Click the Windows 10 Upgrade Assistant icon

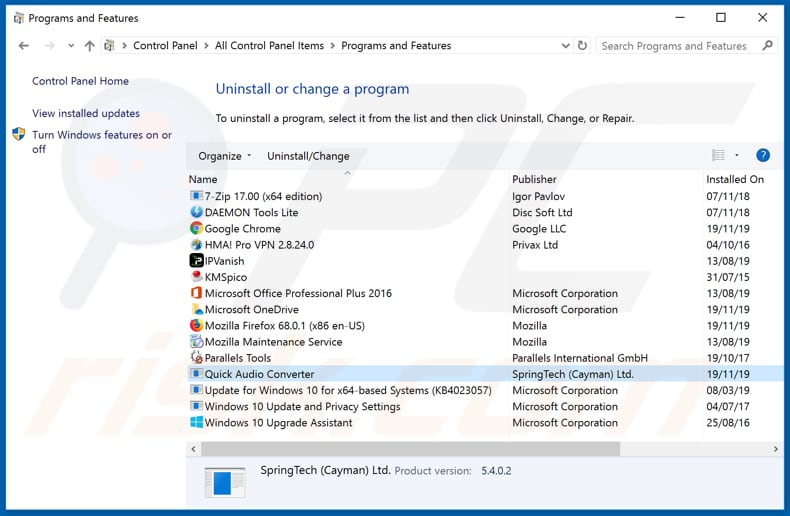point(196,422)
